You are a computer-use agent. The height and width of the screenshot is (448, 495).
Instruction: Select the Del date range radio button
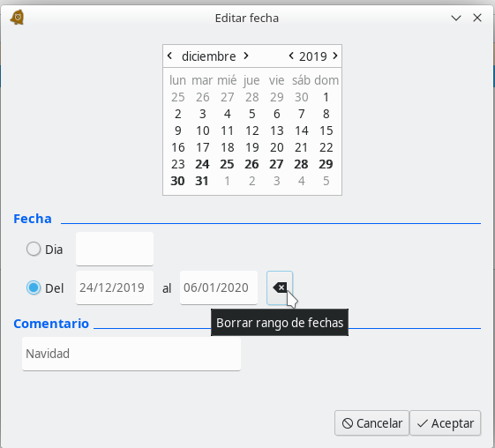coord(34,287)
